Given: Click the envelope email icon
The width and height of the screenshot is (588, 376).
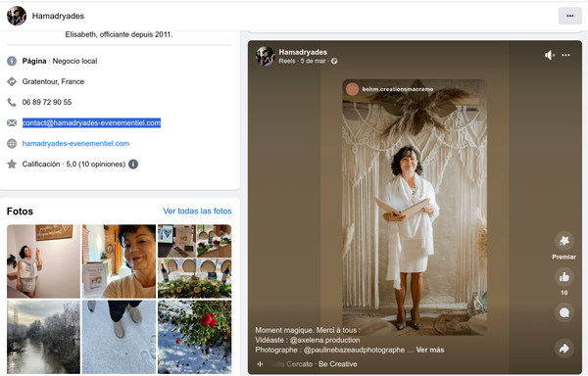Looking at the screenshot, I should [12, 122].
